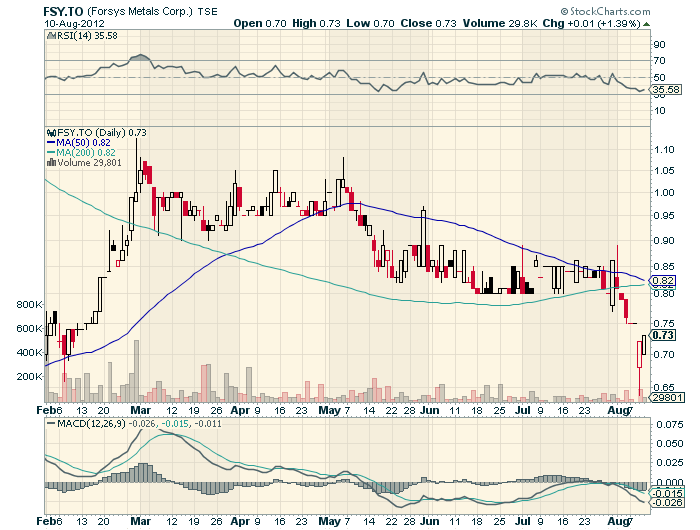Click the green up-triangle change indicator

pyautogui.click(x=646, y=24)
